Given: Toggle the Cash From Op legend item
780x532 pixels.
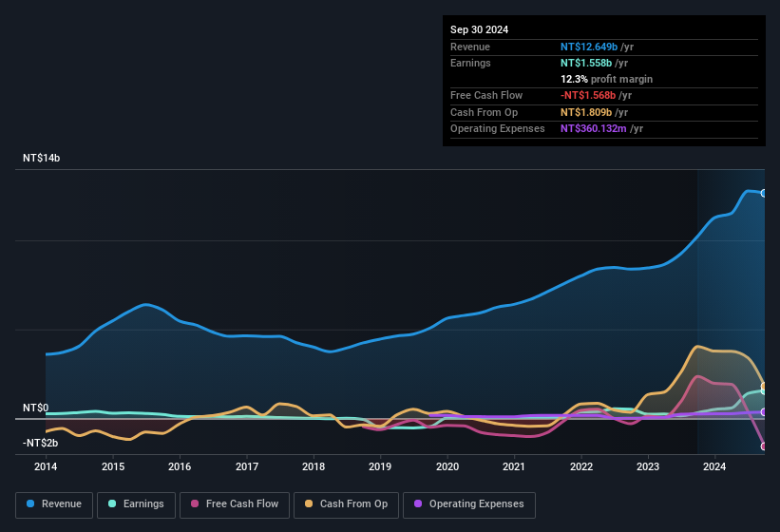Looking at the screenshot, I should pos(346,504).
